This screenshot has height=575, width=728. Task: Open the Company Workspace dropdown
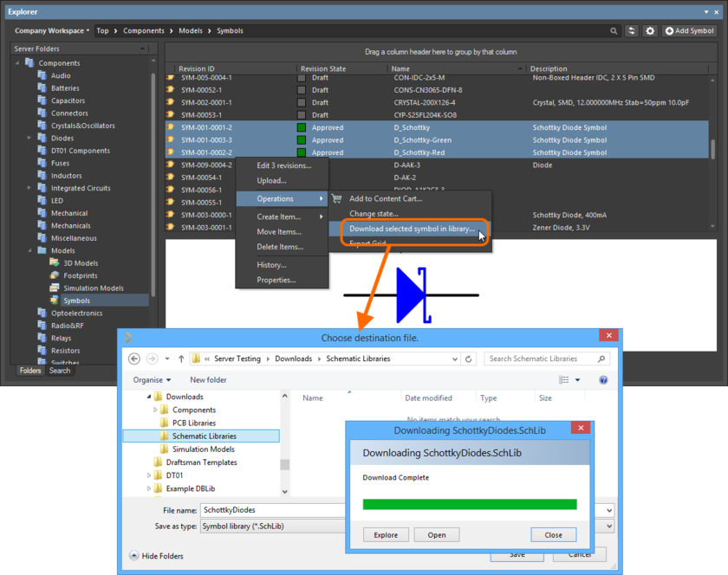point(52,31)
